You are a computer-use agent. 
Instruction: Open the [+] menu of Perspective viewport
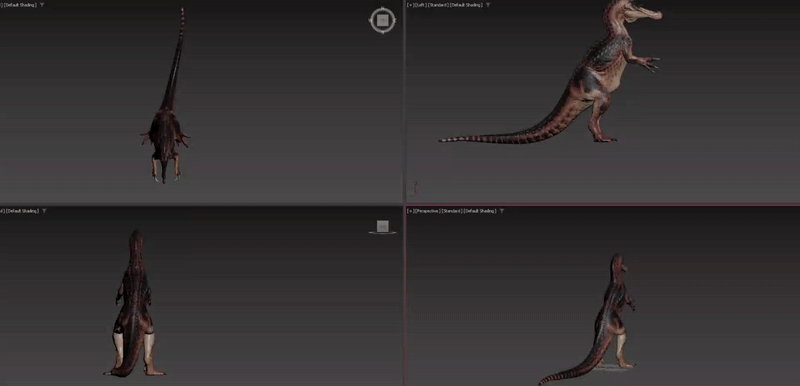pos(410,211)
